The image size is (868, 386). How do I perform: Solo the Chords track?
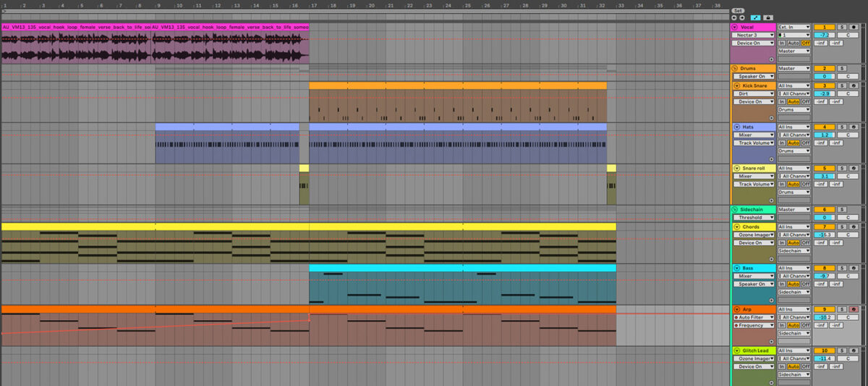[x=842, y=227]
